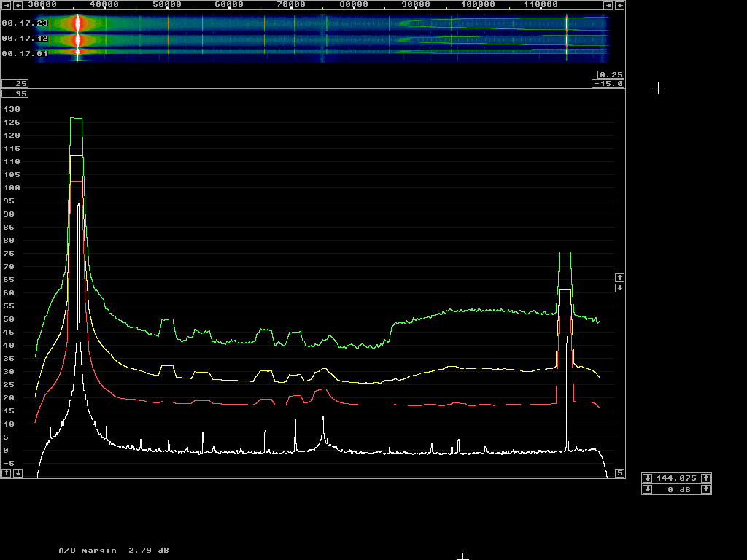Click the right-arrow button at the waterfall's left corner

pos(6,5)
